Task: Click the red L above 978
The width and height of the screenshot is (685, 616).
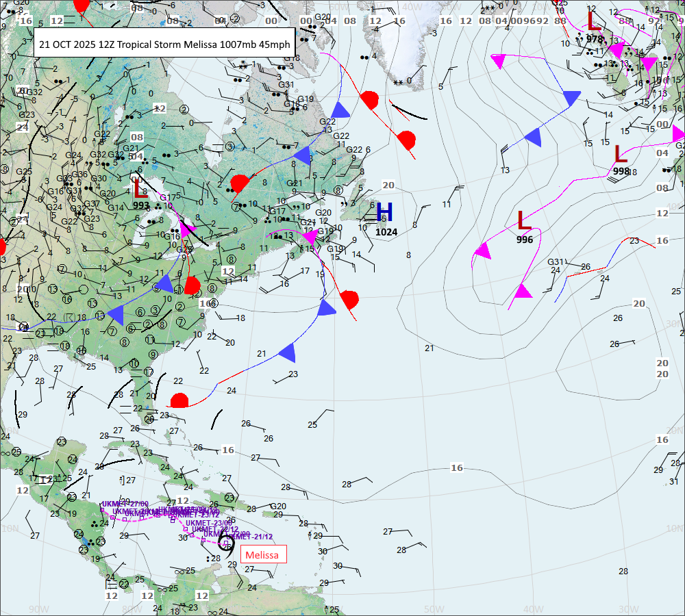Action: tap(594, 21)
